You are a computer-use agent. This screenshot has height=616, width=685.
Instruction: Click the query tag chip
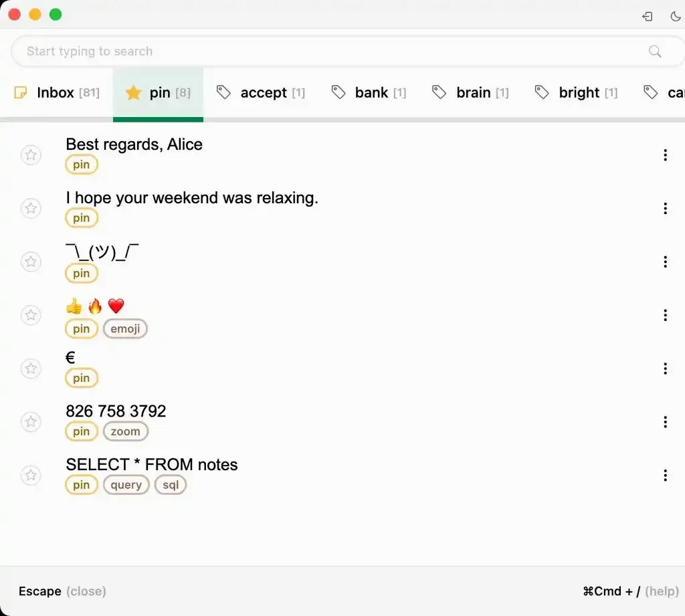coord(126,485)
